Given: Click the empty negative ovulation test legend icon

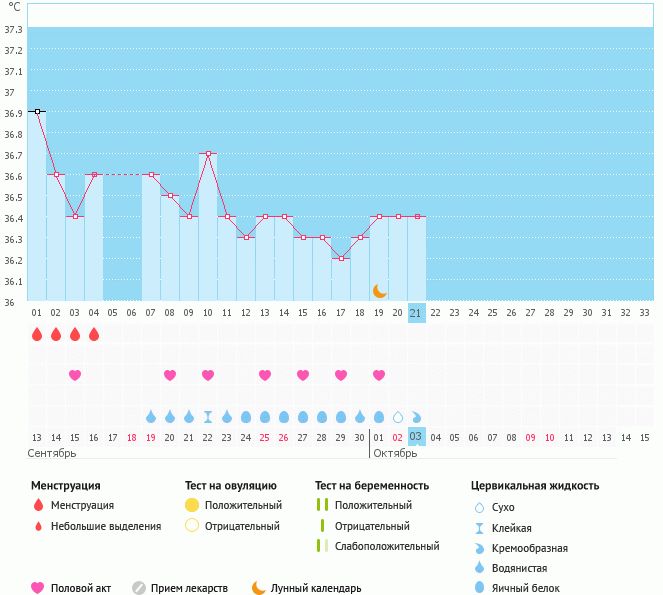Looking at the screenshot, I should [x=192, y=525].
